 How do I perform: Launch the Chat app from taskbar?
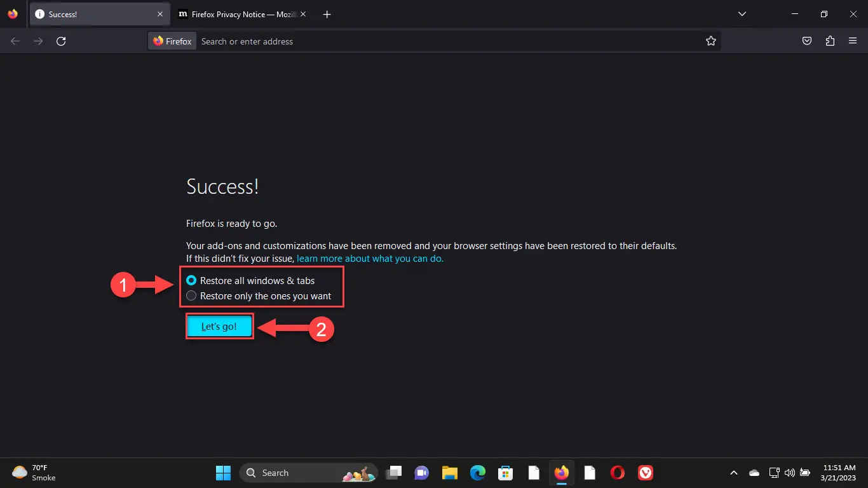click(x=421, y=473)
